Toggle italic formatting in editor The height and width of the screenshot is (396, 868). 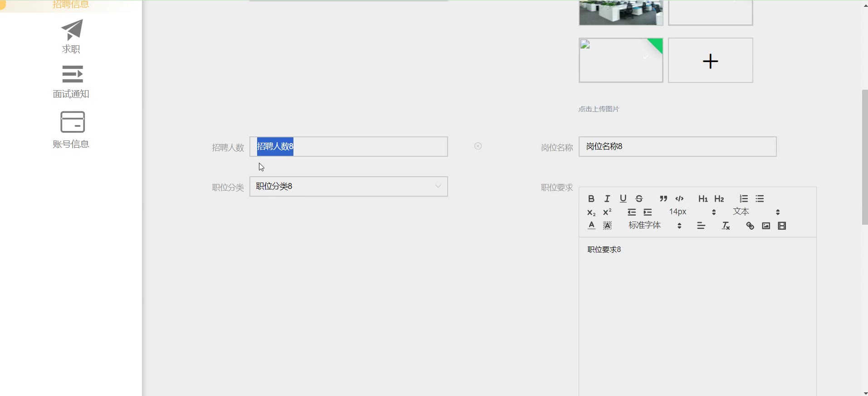tap(607, 198)
